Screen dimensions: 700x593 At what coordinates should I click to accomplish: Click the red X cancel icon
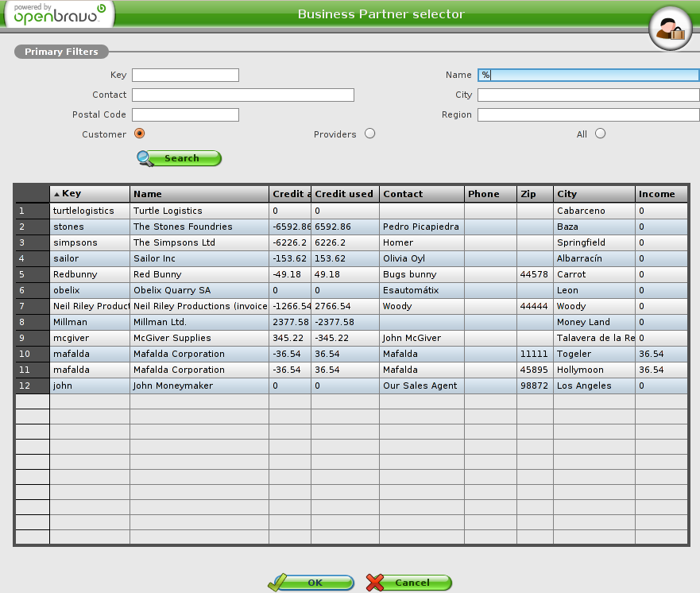coord(376,583)
